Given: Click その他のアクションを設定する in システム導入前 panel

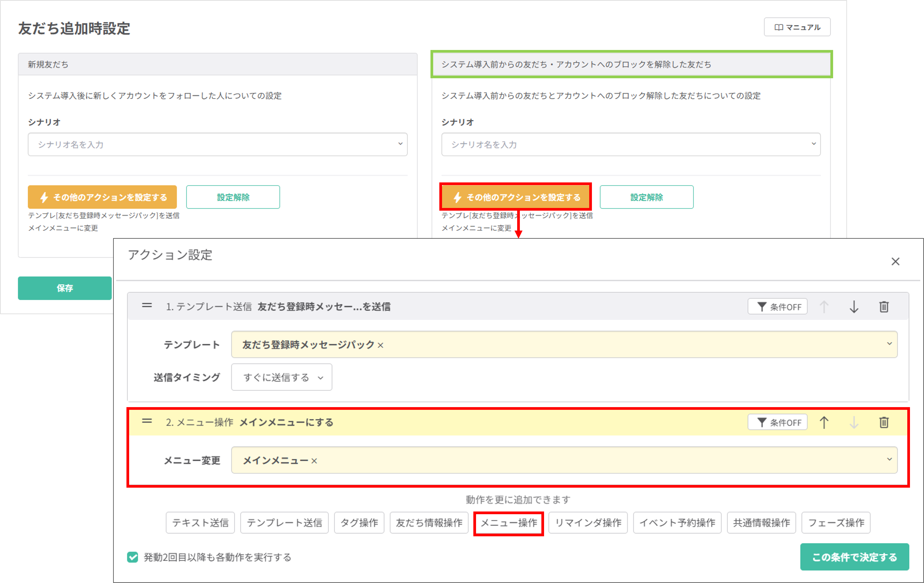Looking at the screenshot, I should click(516, 197).
